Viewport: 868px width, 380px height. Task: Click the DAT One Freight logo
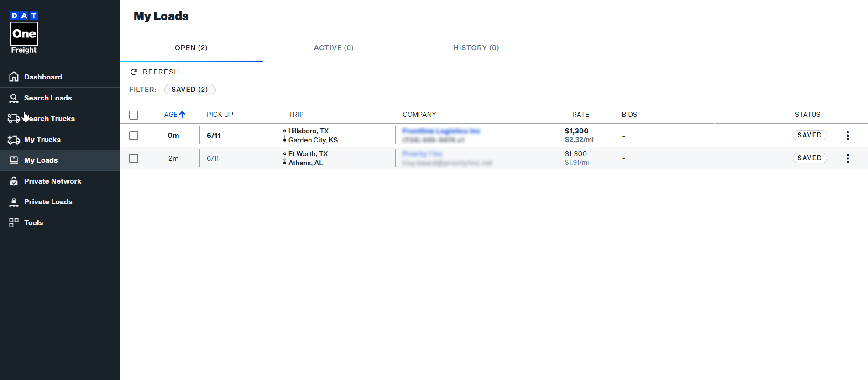24,33
